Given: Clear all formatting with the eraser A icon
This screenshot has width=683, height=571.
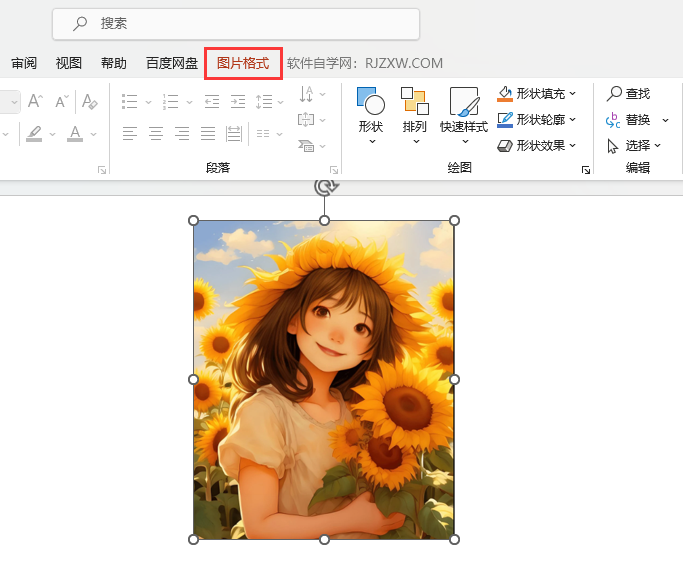Looking at the screenshot, I should (89, 101).
